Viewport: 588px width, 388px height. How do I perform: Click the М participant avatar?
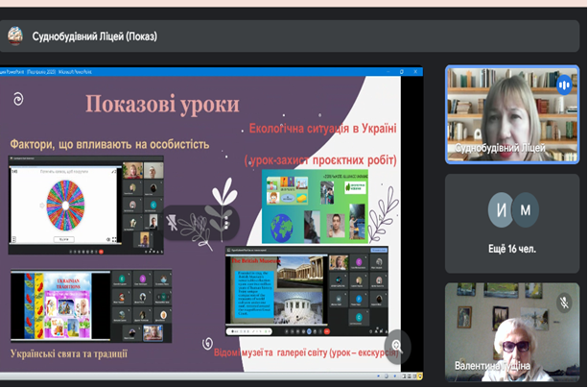tap(526, 210)
